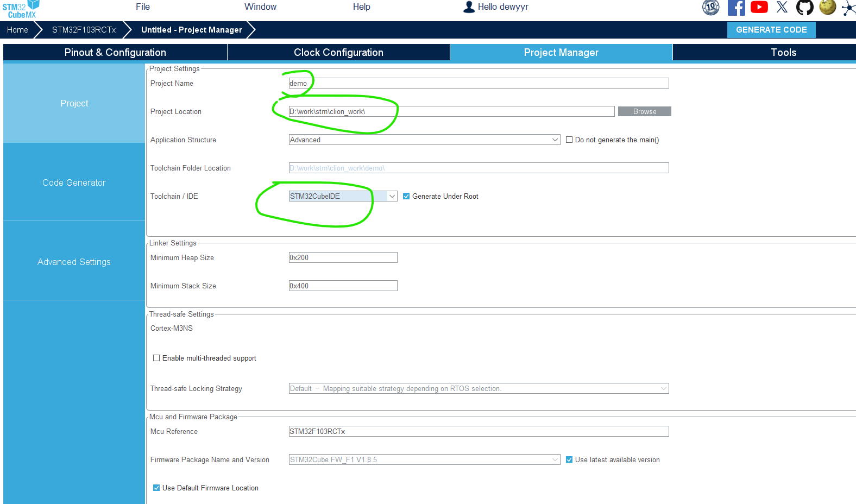Click STM32F103RCTx breadcrumb

click(x=84, y=30)
